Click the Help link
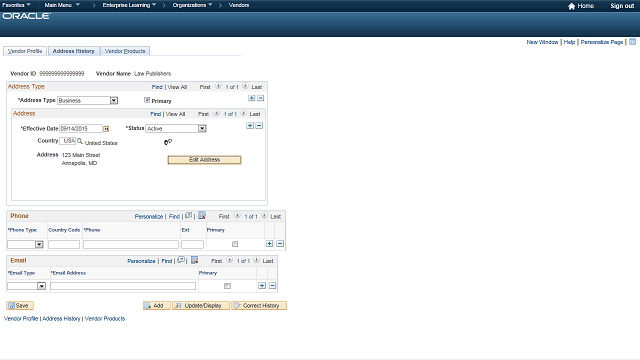The width and height of the screenshot is (640, 360). [569, 42]
